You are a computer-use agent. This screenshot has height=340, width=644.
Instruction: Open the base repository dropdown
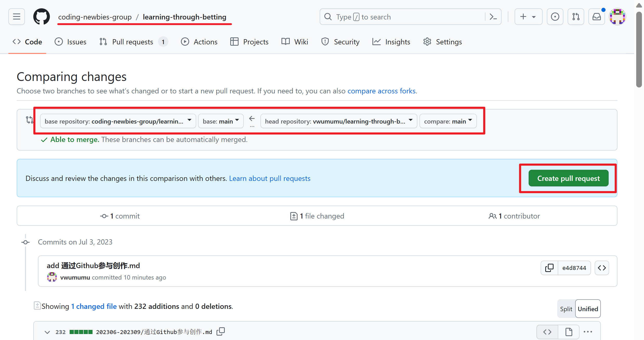click(x=118, y=121)
